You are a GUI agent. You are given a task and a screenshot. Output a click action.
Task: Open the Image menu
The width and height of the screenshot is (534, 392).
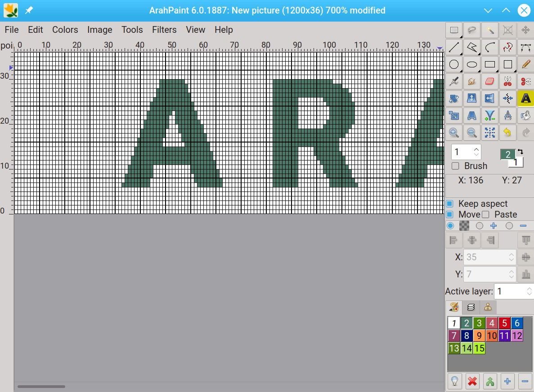click(100, 30)
